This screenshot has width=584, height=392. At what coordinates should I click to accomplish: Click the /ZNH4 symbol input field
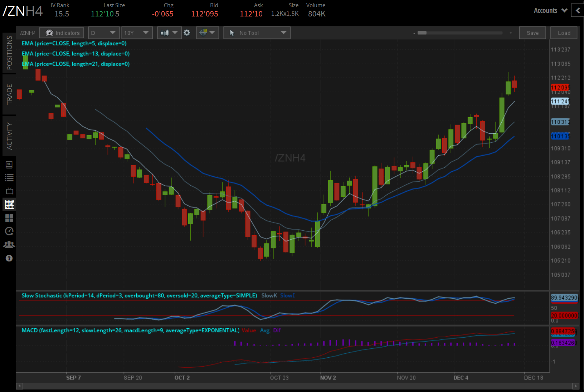(x=28, y=33)
